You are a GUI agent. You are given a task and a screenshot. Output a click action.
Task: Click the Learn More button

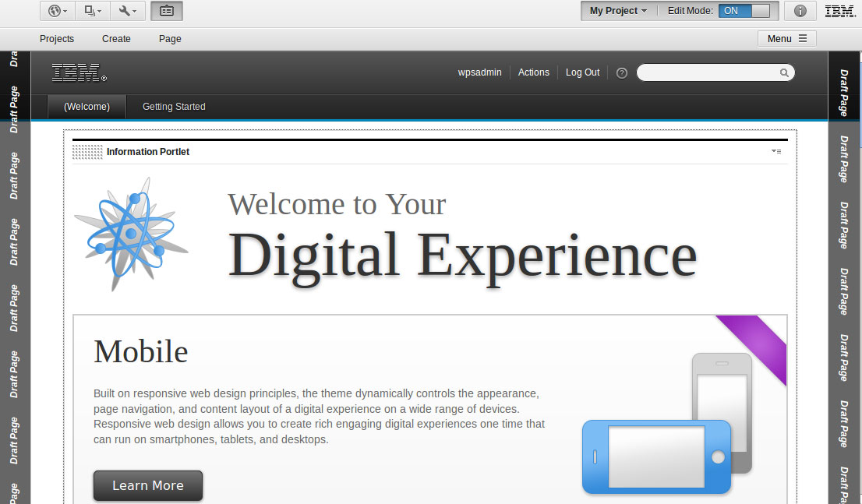point(147,485)
